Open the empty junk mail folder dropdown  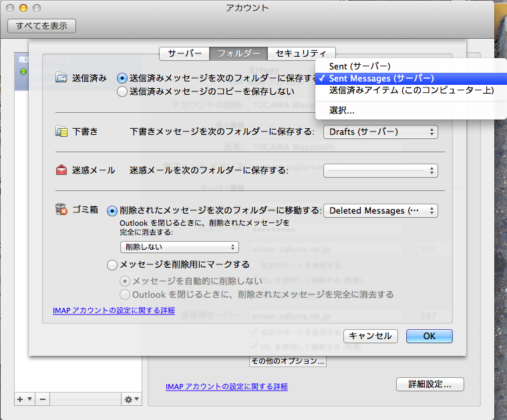click(x=380, y=171)
